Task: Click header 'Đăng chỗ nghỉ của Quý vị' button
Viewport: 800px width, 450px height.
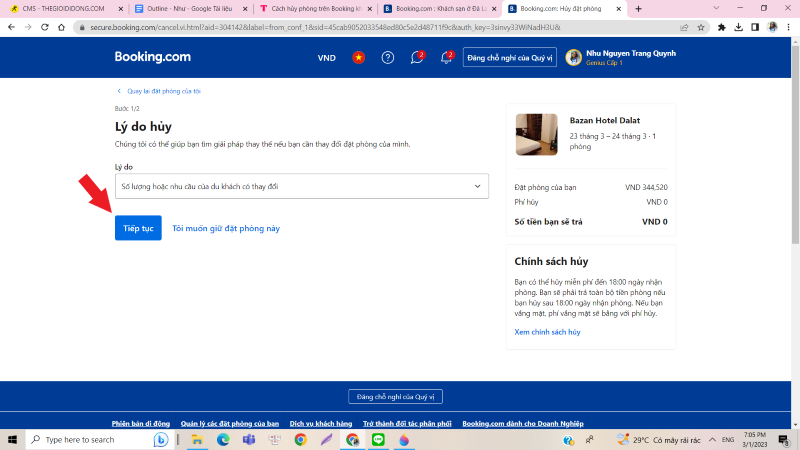Action: pyautogui.click(x=509, y=58)
